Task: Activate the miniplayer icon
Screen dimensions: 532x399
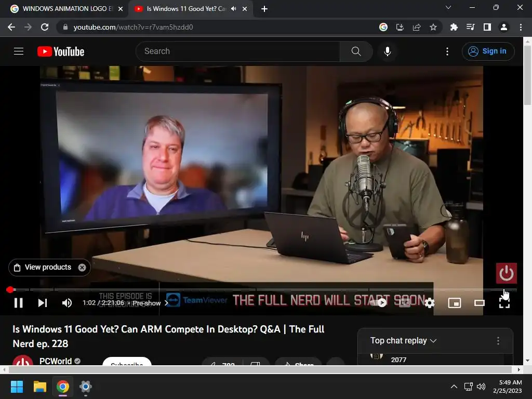Action: pyautogui.click(x=454, y=303)
